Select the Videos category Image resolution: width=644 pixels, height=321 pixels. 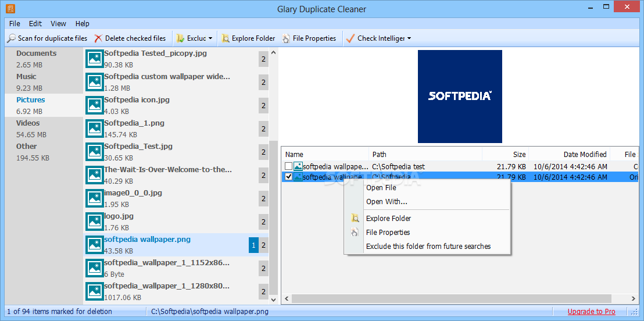pyautogui.click(x=44, y=129)
